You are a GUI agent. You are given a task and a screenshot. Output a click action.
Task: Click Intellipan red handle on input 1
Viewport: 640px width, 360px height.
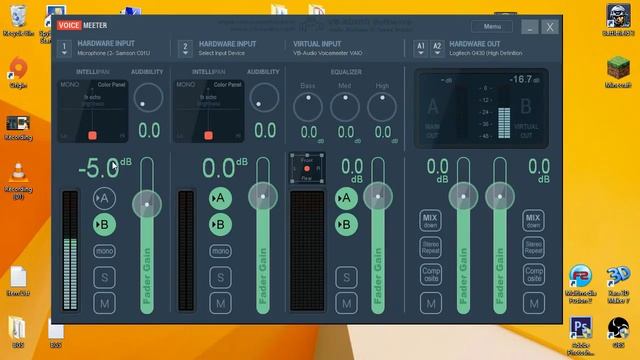(x=92, y=136)
